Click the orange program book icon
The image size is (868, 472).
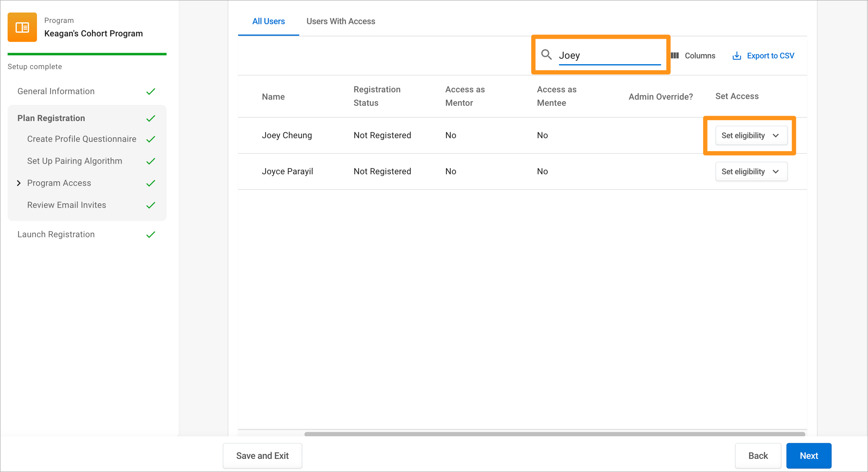[x=22, y=27]
